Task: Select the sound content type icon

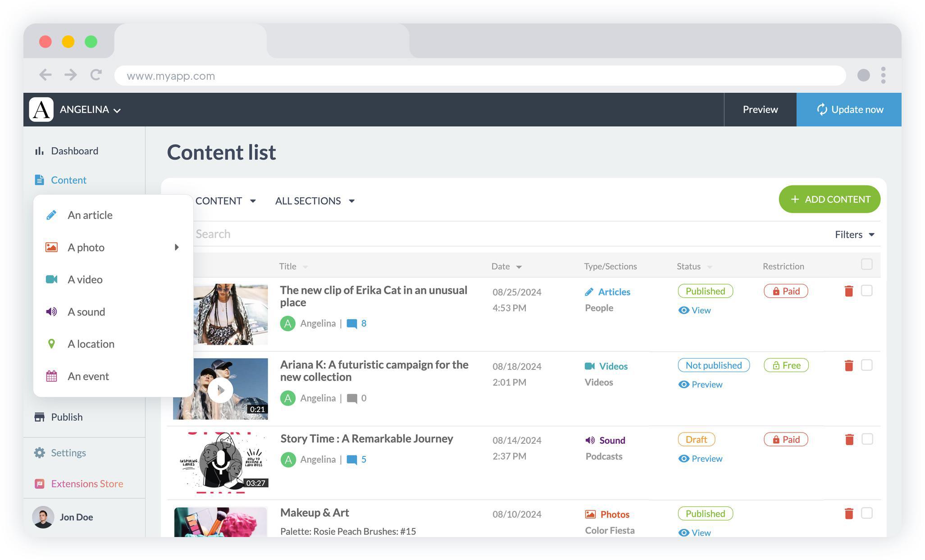Action: click(x=51, y=311)
